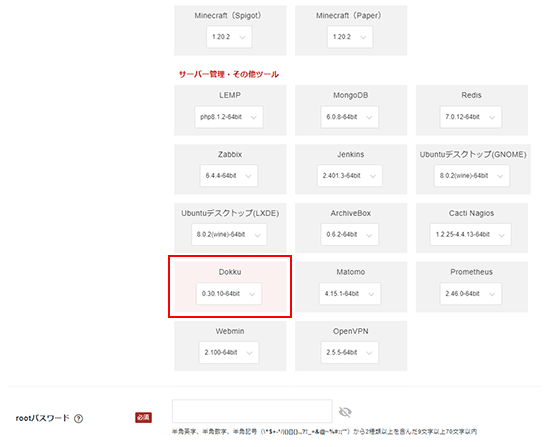Select the Ubuntuデスクトップ(LXDE) application tile
Screen dimensions: 550x447
[x=230, y=228]
